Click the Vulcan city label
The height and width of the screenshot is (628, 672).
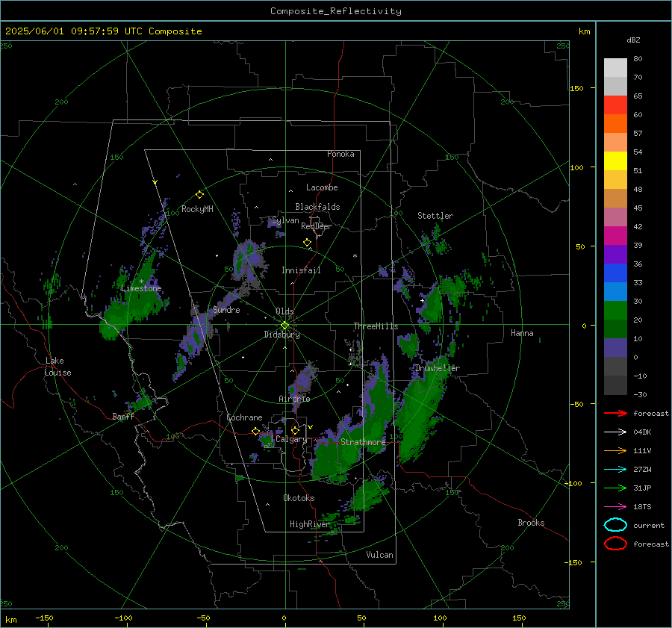tap(379, 555)
